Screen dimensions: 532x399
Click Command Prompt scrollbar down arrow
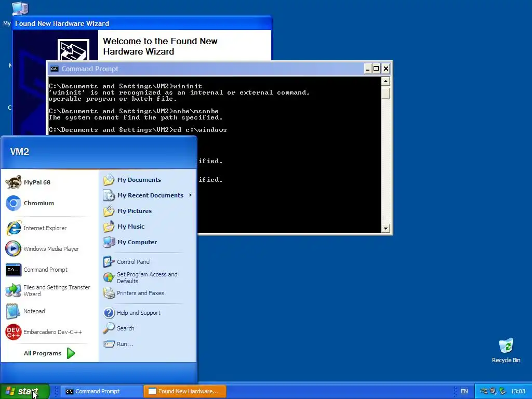click(385, 229)
